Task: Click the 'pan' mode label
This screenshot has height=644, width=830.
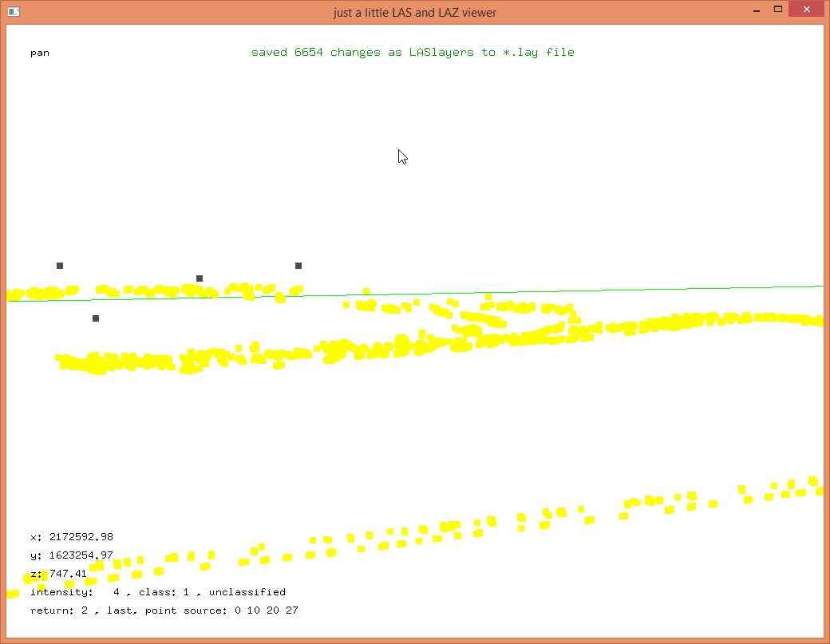Action: coord(40,53)
